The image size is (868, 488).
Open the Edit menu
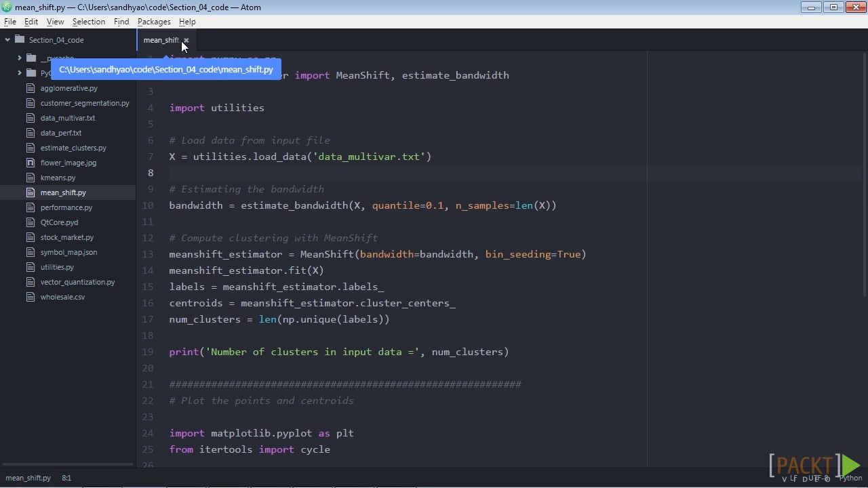31,22
